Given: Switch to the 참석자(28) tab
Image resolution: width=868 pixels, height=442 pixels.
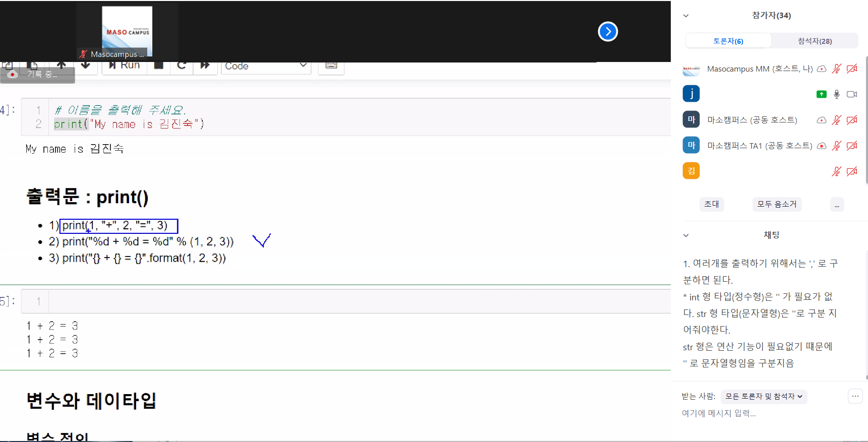Looking at the screenshot, I should (x=815, y=41).
